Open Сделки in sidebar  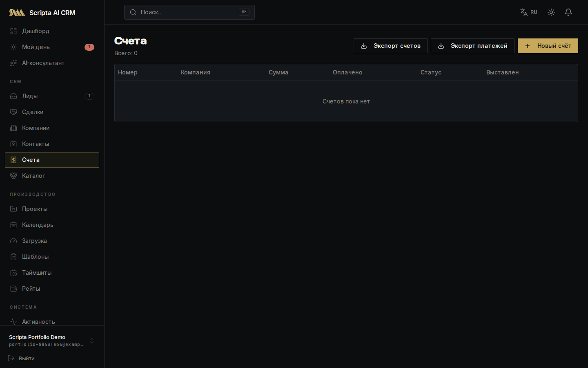tap(52, 112)
